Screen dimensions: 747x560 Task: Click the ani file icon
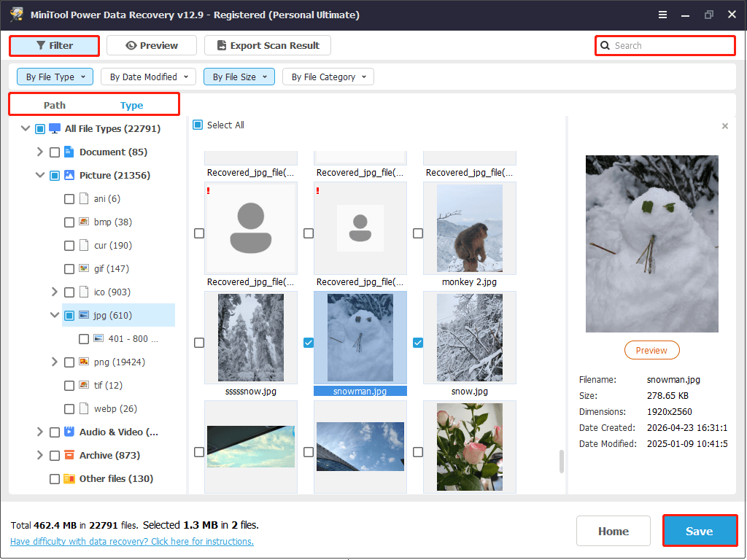tap(84, 198)
